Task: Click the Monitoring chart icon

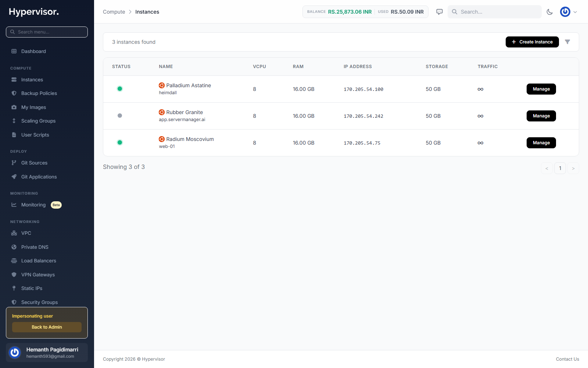Action: (x=14, y=205)
